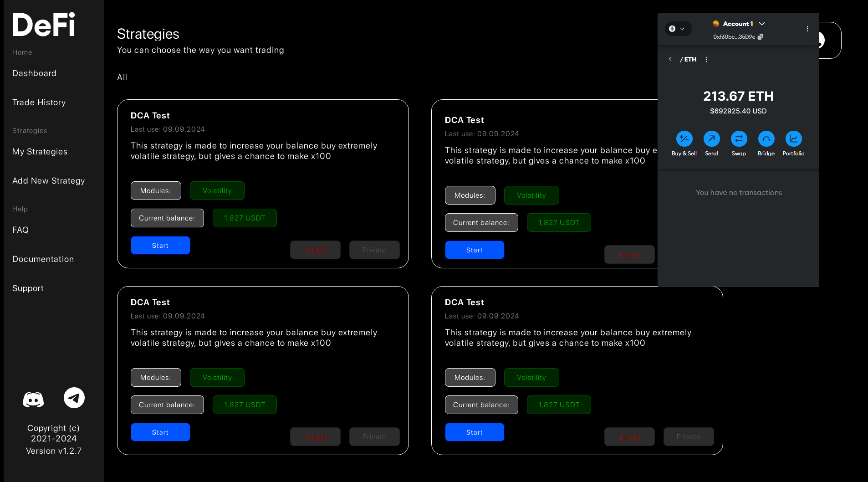Screen dimensions: 868x482
Task: Click Volatility module on bottom-left card
Action: (x=217, y=378)
